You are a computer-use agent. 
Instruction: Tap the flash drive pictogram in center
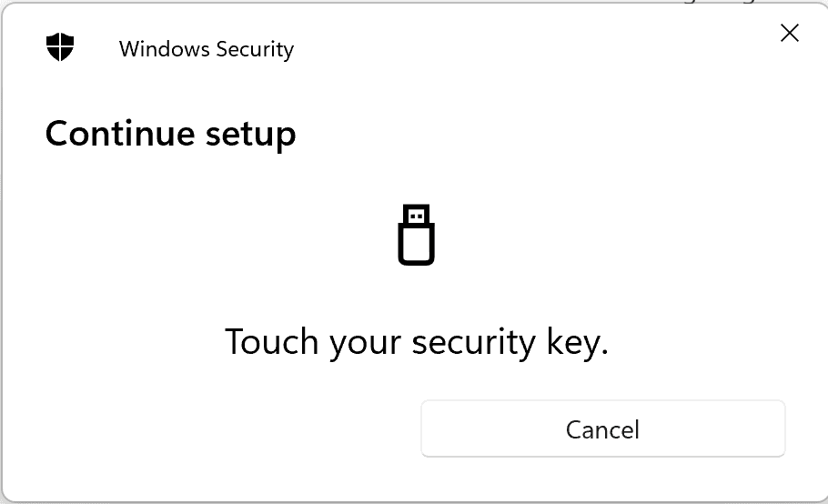[x=416, y=235]
